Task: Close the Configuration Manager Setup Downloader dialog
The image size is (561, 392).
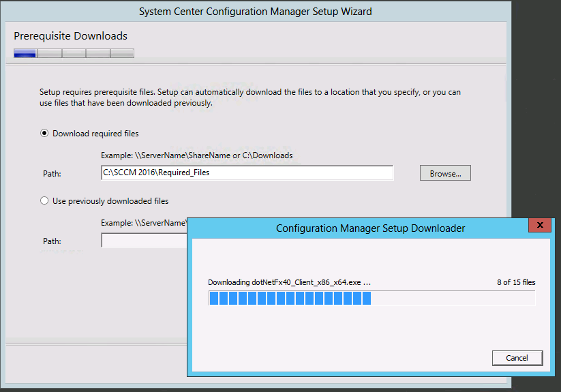Action: click(x=540, y=225)
